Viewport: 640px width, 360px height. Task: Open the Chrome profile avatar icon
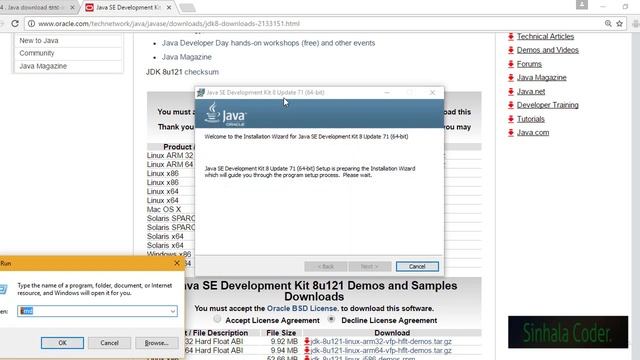coord(582,5)
